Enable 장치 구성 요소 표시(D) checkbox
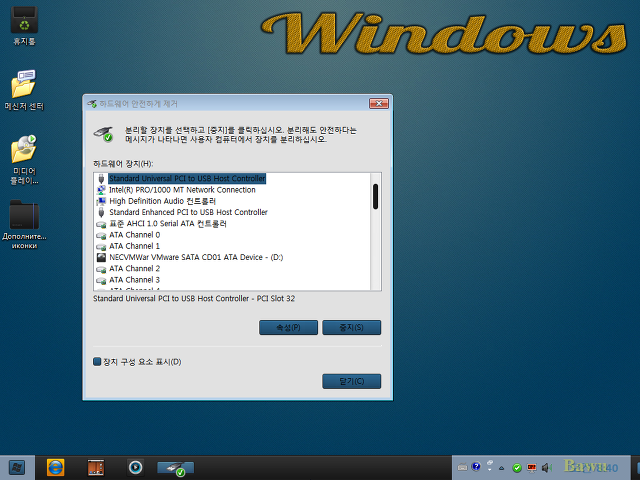640x480 pixels. click(x=97, y=362)
